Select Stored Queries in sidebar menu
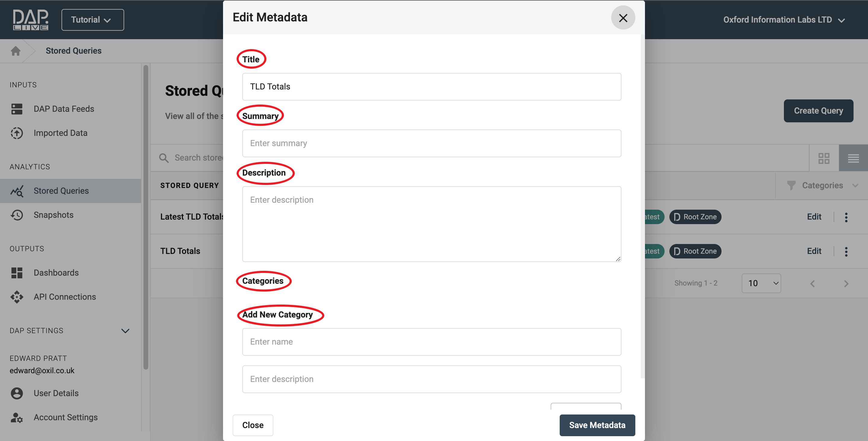This screenshot has width=868, height=441. coord(61,191)
